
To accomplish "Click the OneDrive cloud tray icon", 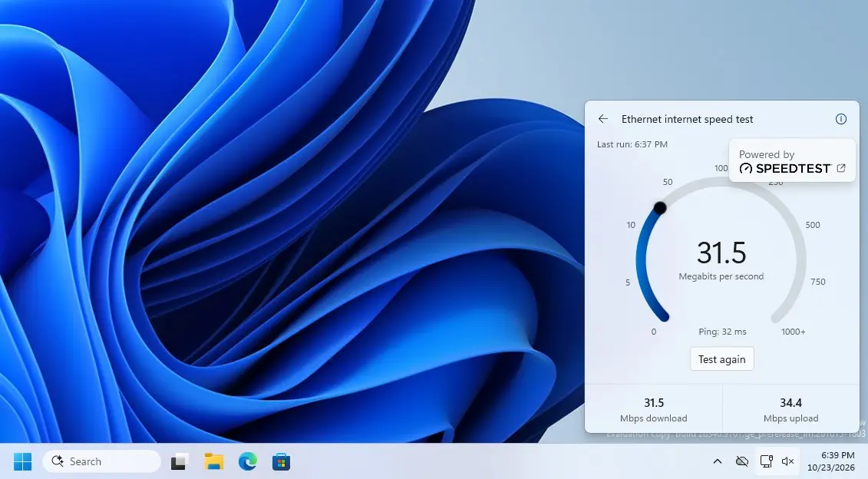I will tap(742, 461).
